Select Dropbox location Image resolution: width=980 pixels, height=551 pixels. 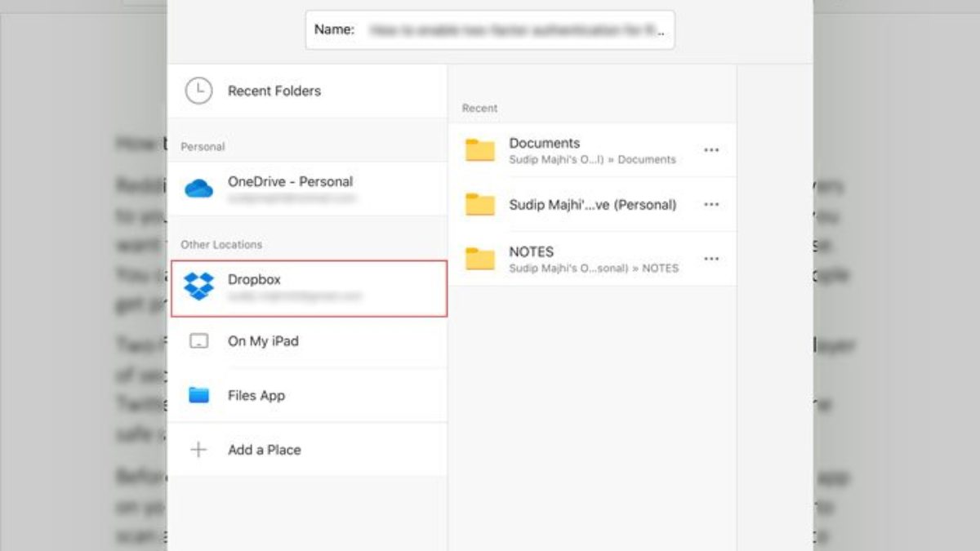click(309, 288)
